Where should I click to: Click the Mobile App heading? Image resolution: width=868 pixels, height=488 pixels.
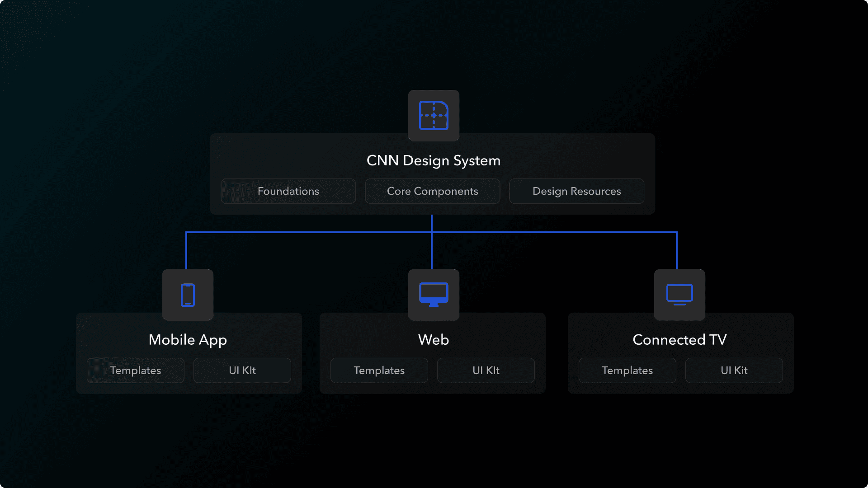click(x=188, y=340)
